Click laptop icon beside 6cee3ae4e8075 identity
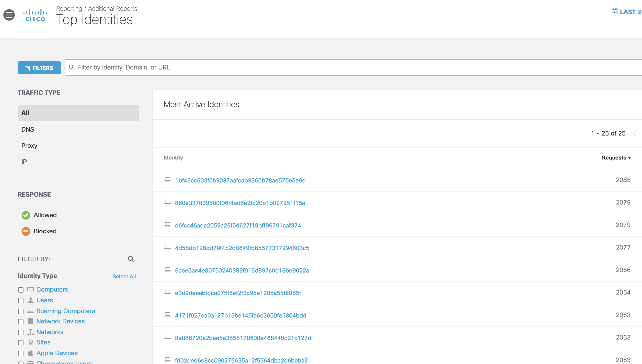This screenshot has height=364, width=642. (x=168, y=270)
